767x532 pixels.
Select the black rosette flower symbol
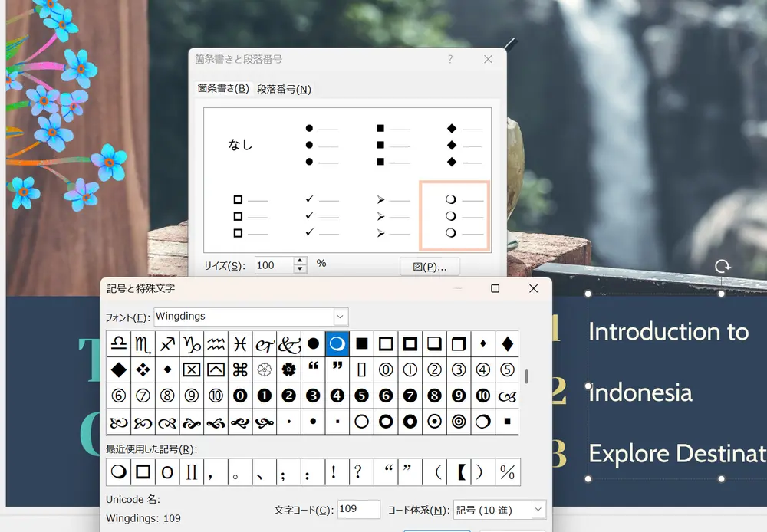tap(288, 369)
